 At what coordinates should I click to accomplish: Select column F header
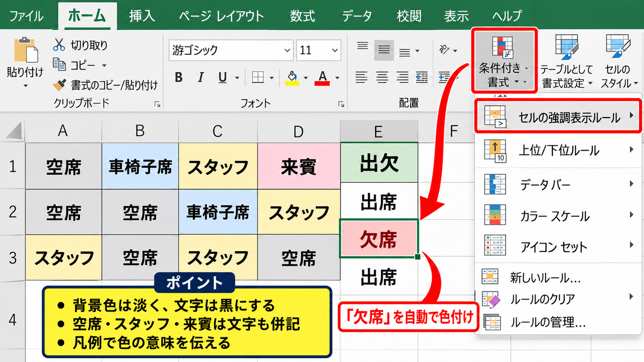(454, 131)
